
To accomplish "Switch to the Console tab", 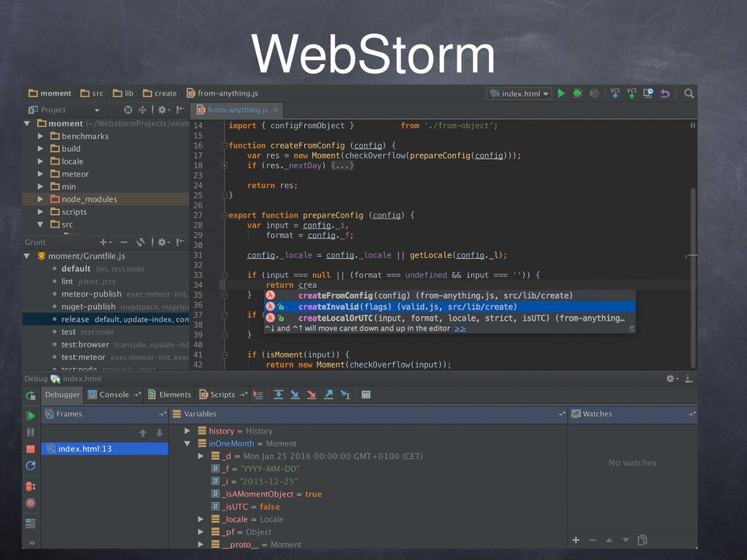I will pyautogui.click(x=114, y=394).
